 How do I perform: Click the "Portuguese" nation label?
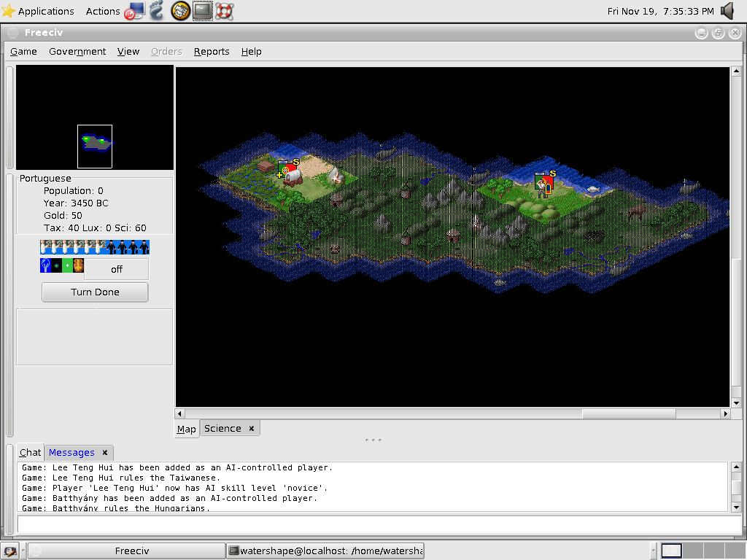tap(45, 179)
